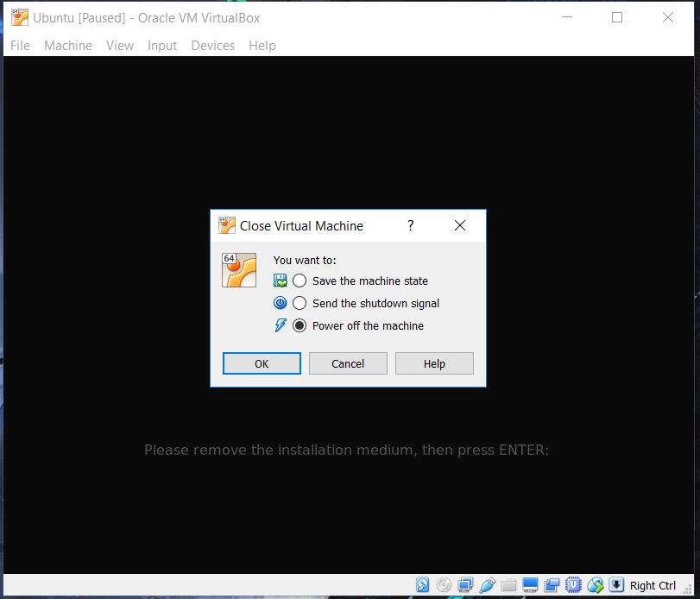Image resolution: width=700 pixels, height=599 pixels.
Task: Open the File menu
Action: pos(20,46)
